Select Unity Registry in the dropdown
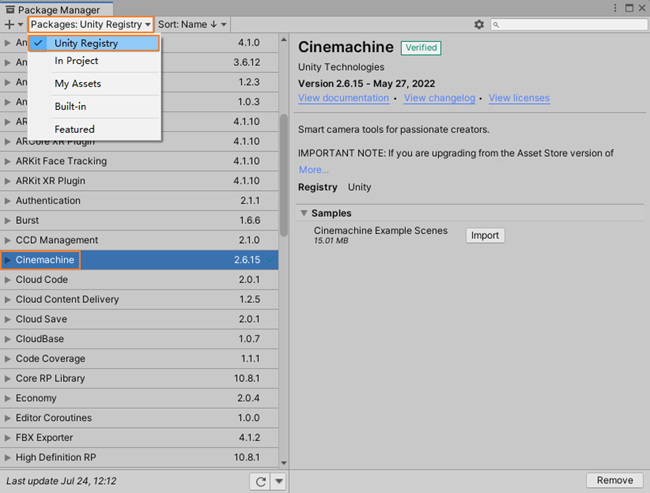This screenshot has width=650, height=493. tap(86, 43)
